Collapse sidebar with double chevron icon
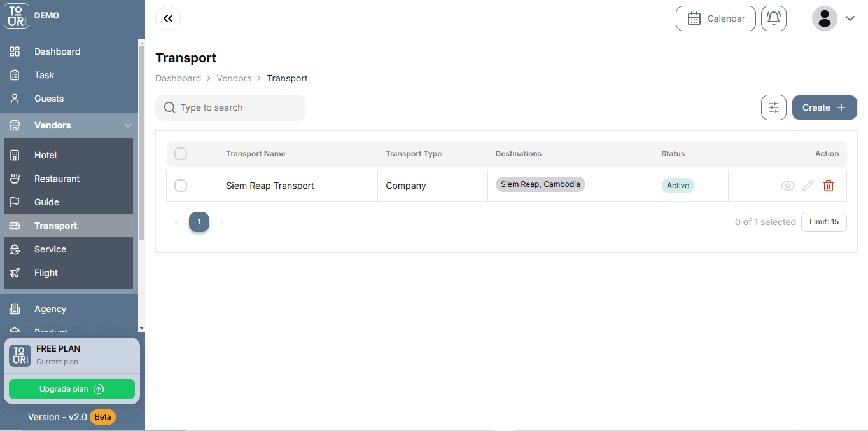The image size is (868, 431). coord(168,18)
